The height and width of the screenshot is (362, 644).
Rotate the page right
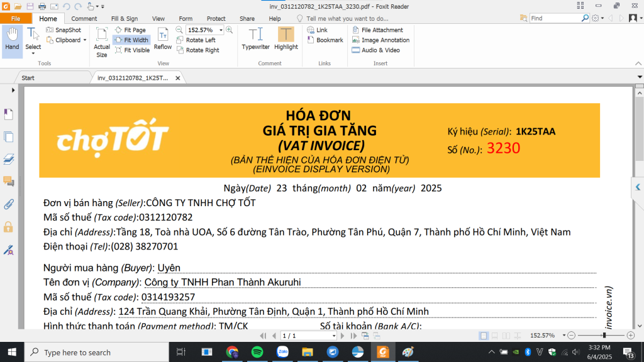coord(198,50)
